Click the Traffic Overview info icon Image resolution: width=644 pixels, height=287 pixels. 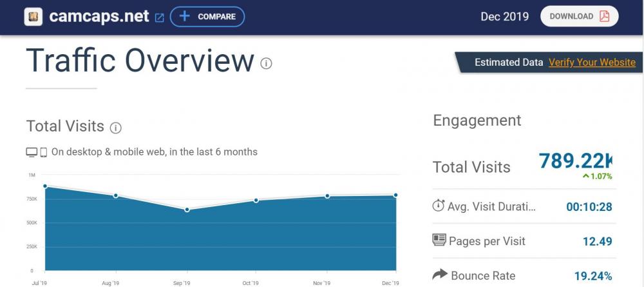pyautogui.click(x=266, y=63)
